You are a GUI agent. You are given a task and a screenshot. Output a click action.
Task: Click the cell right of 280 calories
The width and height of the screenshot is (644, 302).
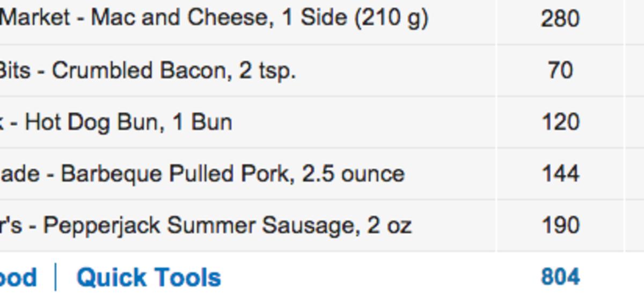tap(634, 19)
